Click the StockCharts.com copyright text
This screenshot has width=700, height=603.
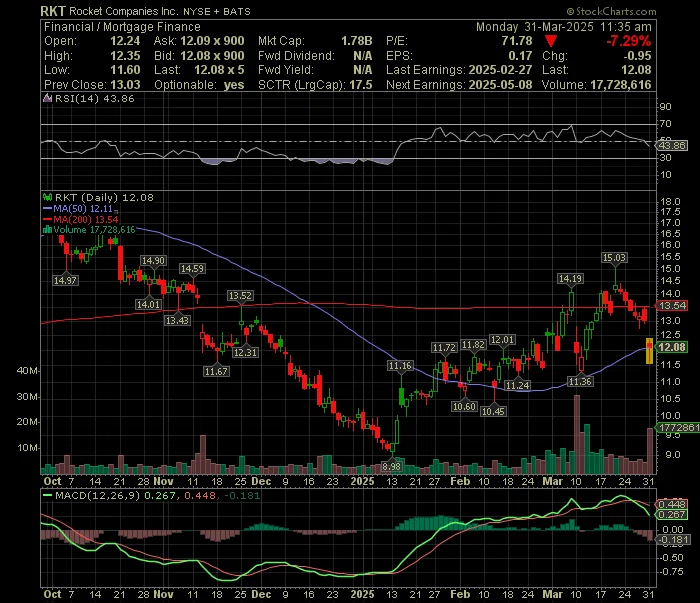tap(611, 12)
